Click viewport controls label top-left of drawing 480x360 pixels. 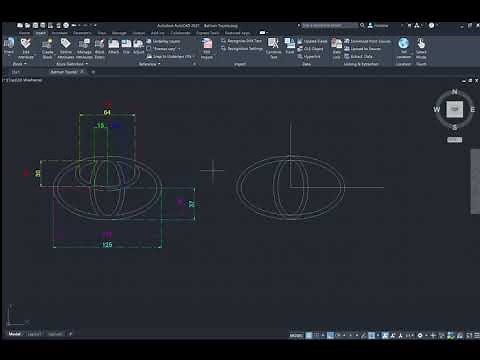(x=23, y=80)
